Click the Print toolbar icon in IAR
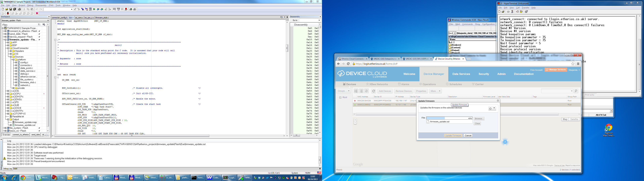This screenshot has height=181, width=644. 19,9
